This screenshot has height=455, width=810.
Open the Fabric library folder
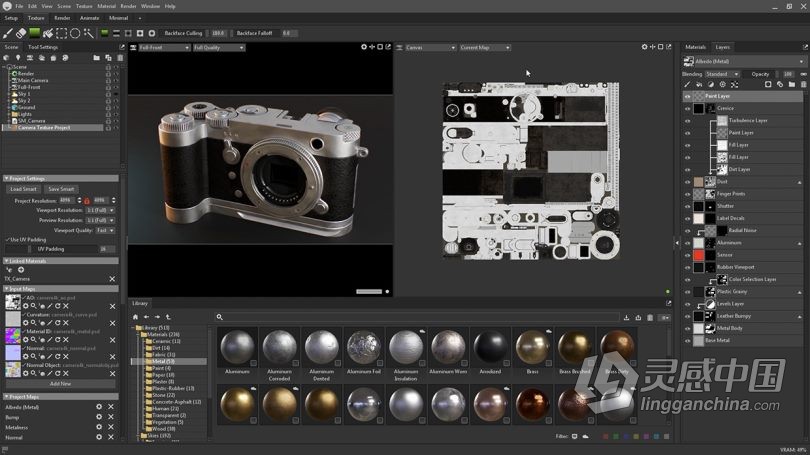(163, 355)
